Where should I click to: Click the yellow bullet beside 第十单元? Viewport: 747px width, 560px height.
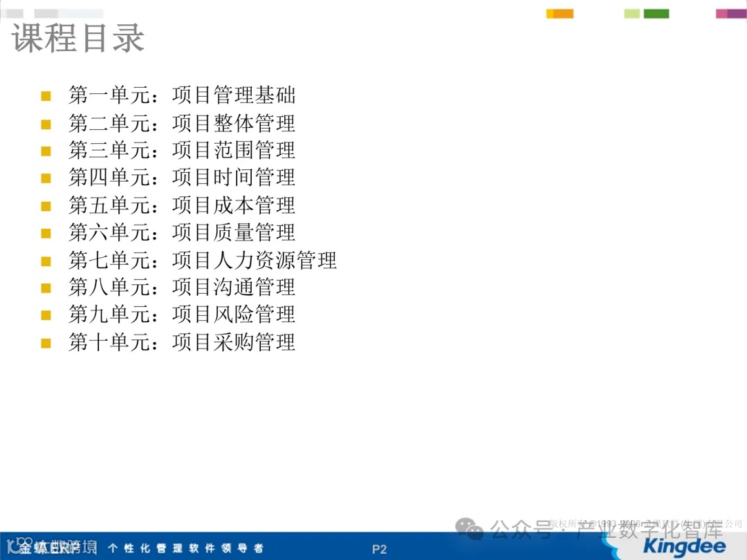pos(46,342)
